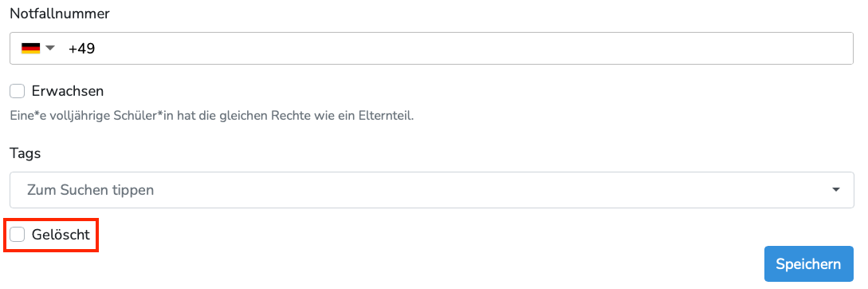868x289 pixels.
Task: Click the blue Speichern button label
Action: (x=809, y=264)
